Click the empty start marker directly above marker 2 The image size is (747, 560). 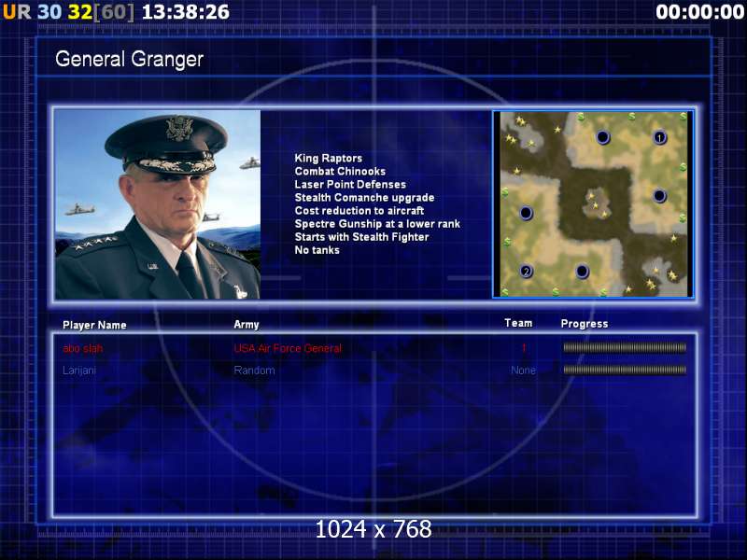(526, 213)
